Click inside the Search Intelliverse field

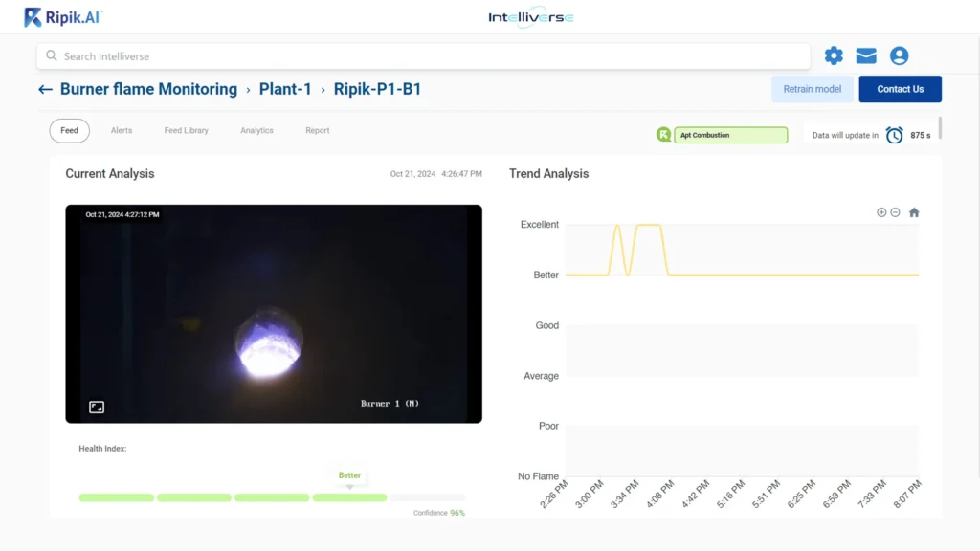421,56
